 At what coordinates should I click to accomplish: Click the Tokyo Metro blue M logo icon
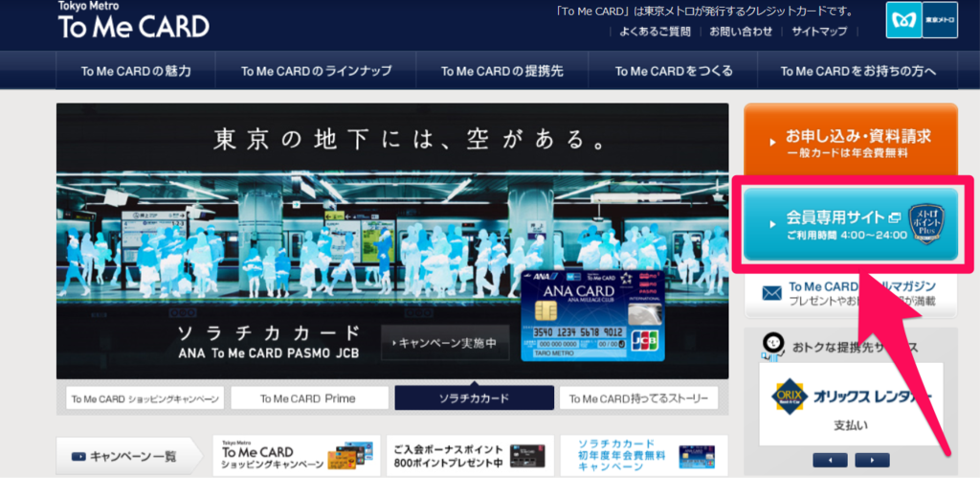coord(903,20)
